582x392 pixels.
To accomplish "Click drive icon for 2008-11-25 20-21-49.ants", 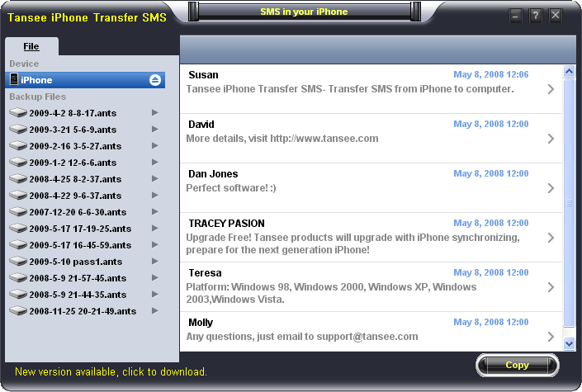I will click(x=18, y=310).
